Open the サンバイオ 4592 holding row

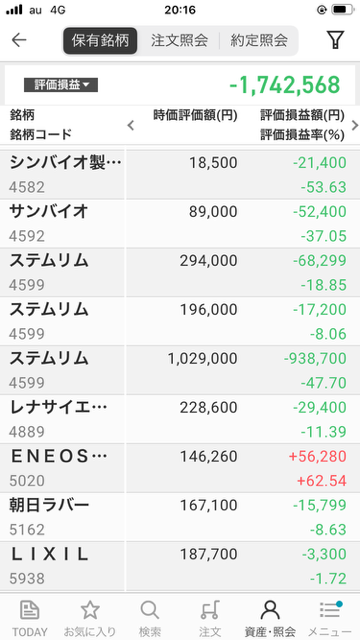click(x=180, y=224)
